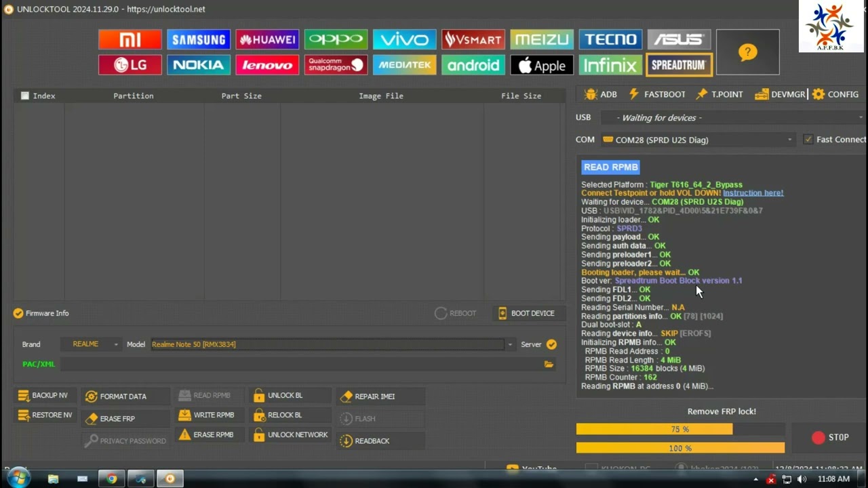Sort by the File Size column

pyautogui.click(x=521, y=96)
